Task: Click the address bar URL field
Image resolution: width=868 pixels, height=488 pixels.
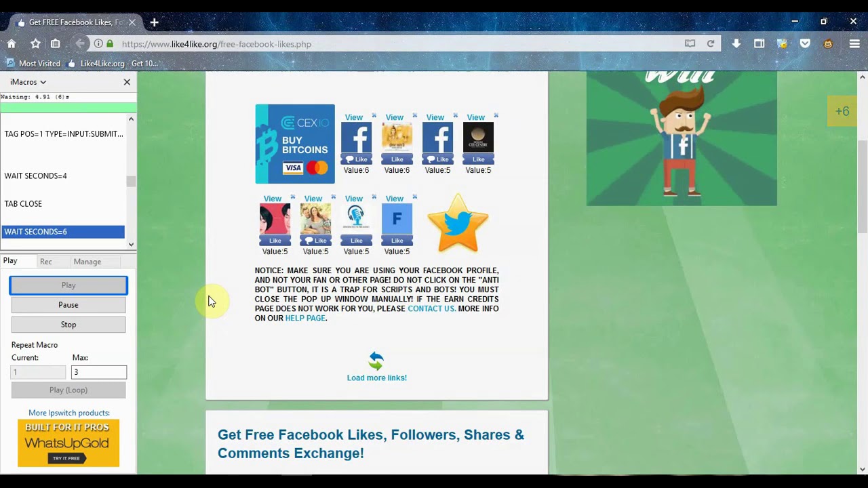Action: tap(400, 44)
